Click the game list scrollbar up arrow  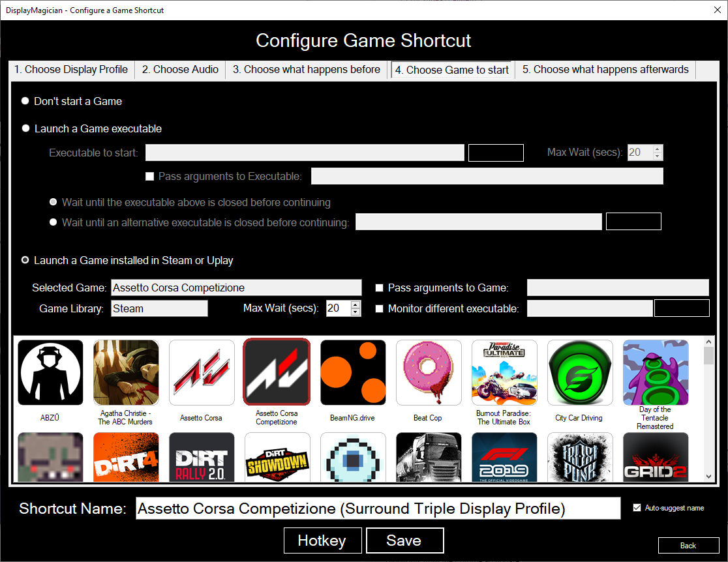coord(708,342)
